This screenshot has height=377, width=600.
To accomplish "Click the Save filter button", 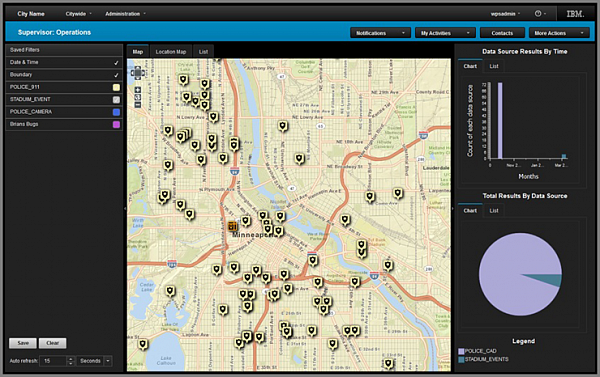I will tap(23, 343).
